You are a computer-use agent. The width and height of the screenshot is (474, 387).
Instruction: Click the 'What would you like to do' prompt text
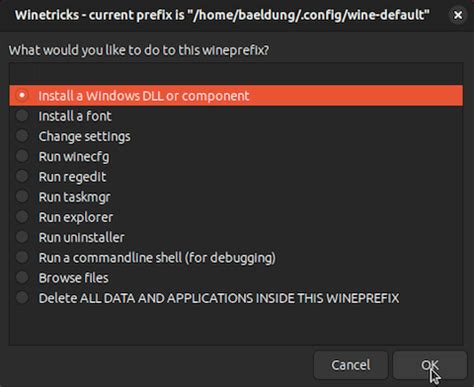click(x=139, y=50)
